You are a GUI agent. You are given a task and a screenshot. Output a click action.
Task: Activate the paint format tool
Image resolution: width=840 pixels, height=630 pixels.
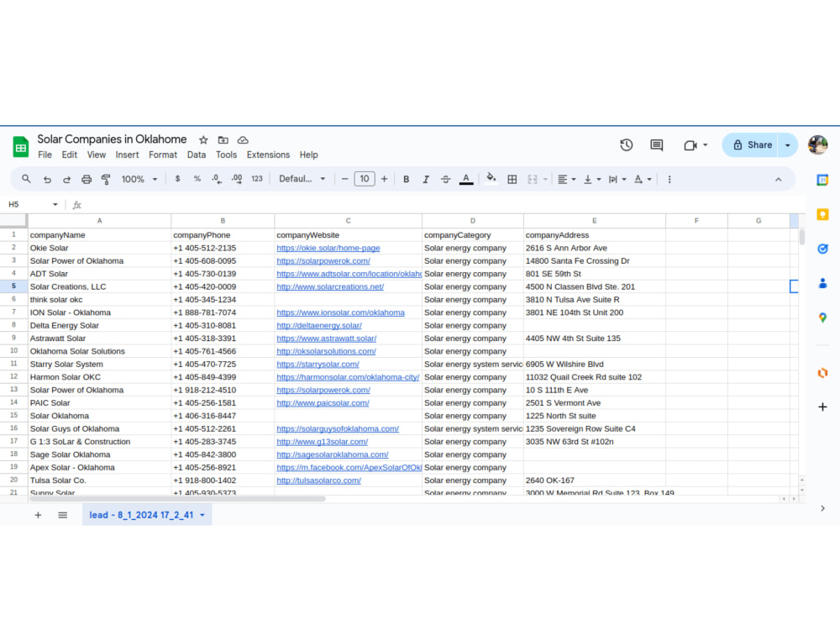point(106,180)
